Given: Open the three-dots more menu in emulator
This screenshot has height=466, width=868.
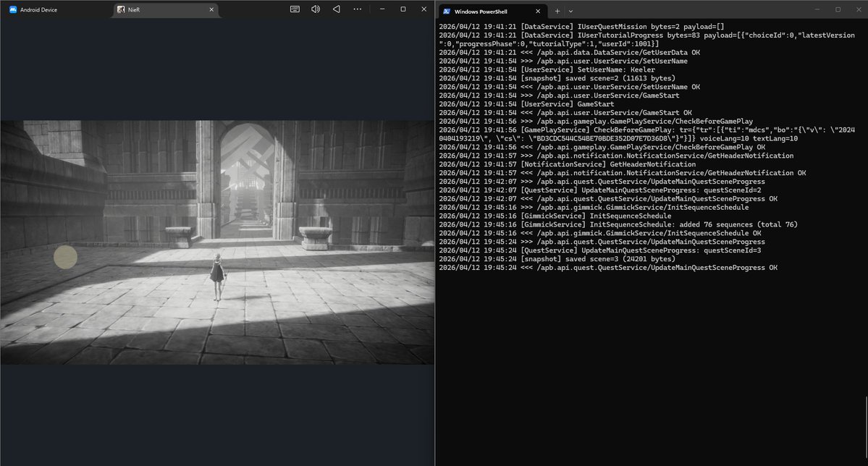Looking at the screenshot, I should point(358,9).
